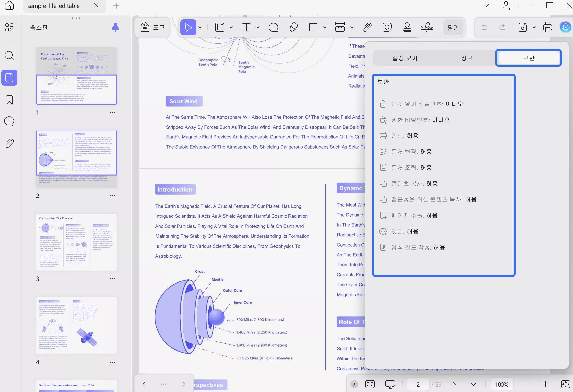Open the tab list dropdown chevron
Viewport: 573px width, 392px height.
[x=486, y=6]
